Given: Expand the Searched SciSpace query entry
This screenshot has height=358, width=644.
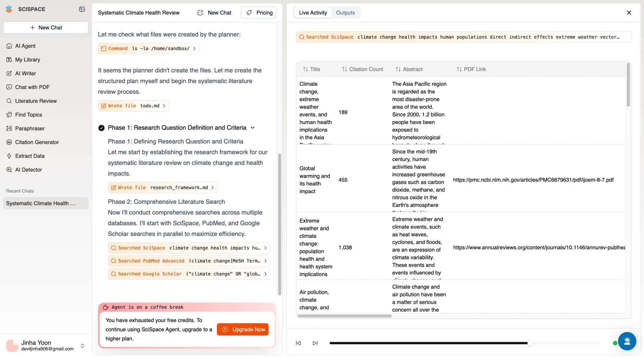Looking at the screenshot, I should (x=189, y=248).
